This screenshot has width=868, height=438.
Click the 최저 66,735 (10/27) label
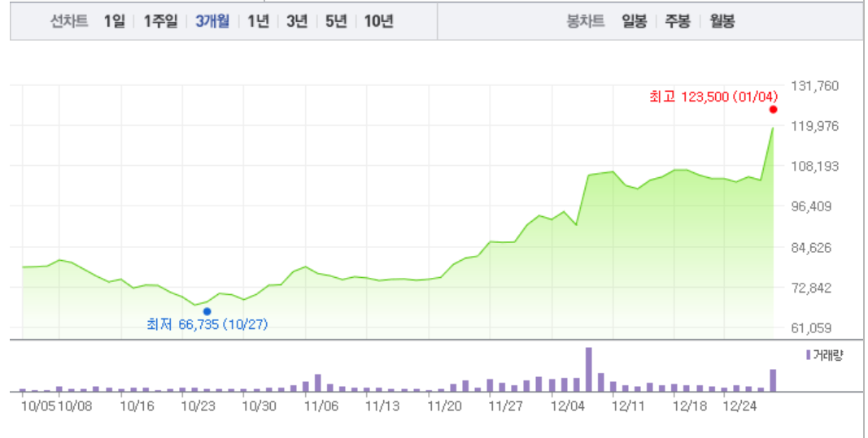pos(207,324)
